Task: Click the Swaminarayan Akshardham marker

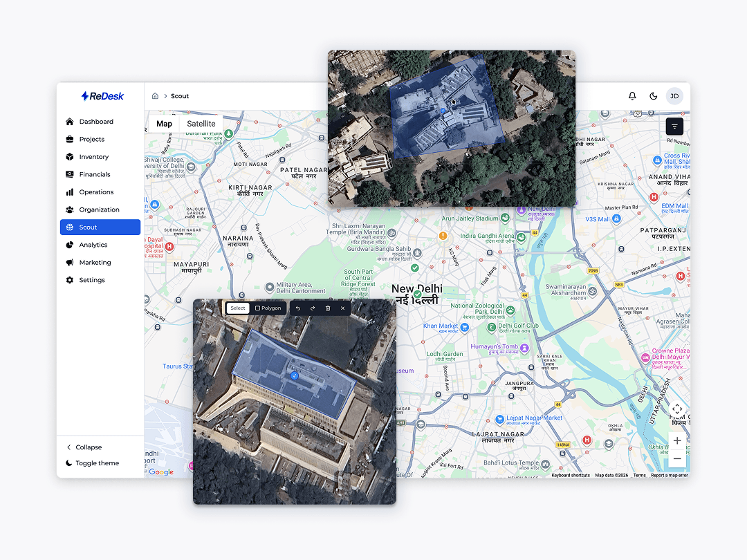Action: point(592,291)
